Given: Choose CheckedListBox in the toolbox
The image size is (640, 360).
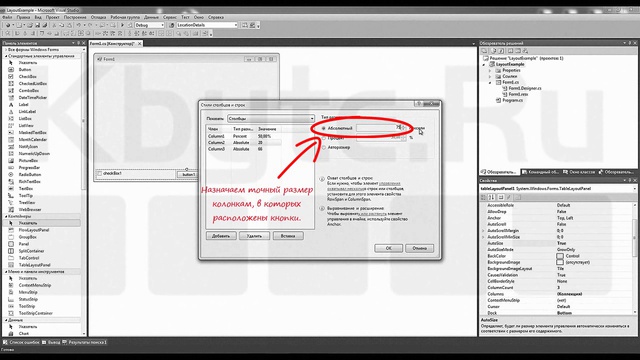Looking at the screenshot, I should [x=33, y=83].
